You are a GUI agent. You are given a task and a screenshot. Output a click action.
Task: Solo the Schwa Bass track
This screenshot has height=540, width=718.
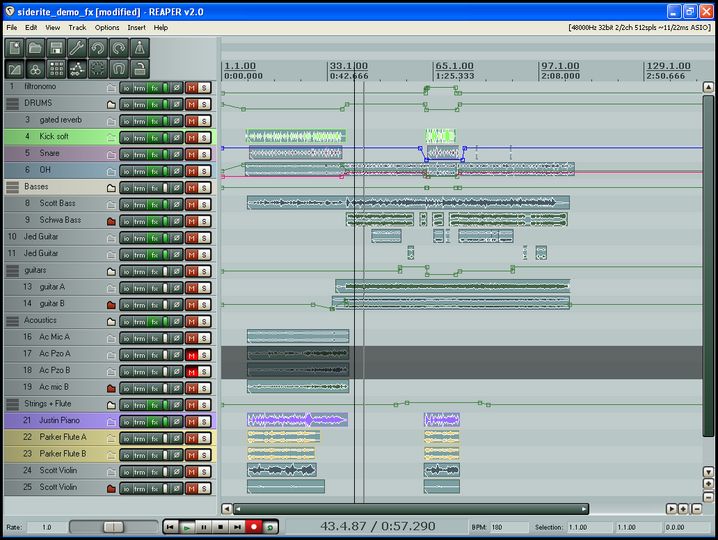(x=204, y=221)
